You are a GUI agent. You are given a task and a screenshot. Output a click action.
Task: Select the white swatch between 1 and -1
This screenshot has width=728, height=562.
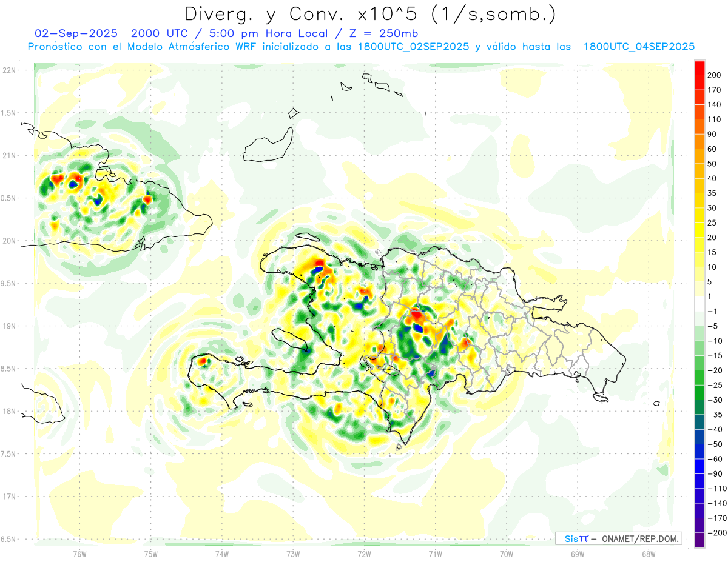tap(699, 304)
